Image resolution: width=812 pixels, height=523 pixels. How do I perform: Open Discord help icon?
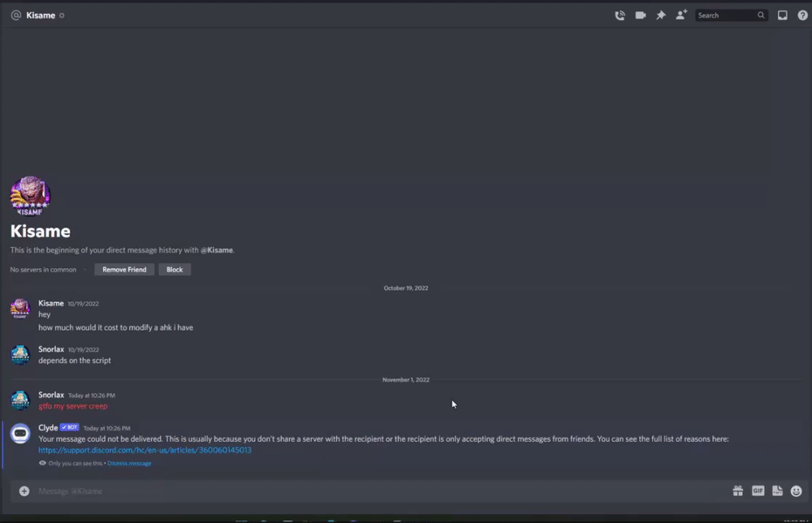tap(803, 15)
